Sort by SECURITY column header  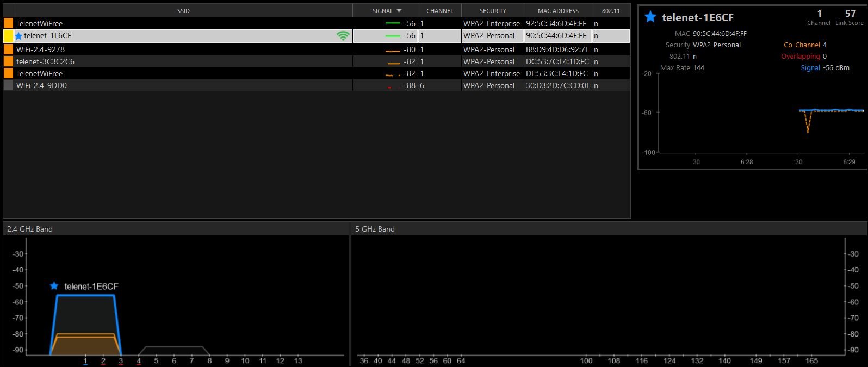(x=493, y=11)
